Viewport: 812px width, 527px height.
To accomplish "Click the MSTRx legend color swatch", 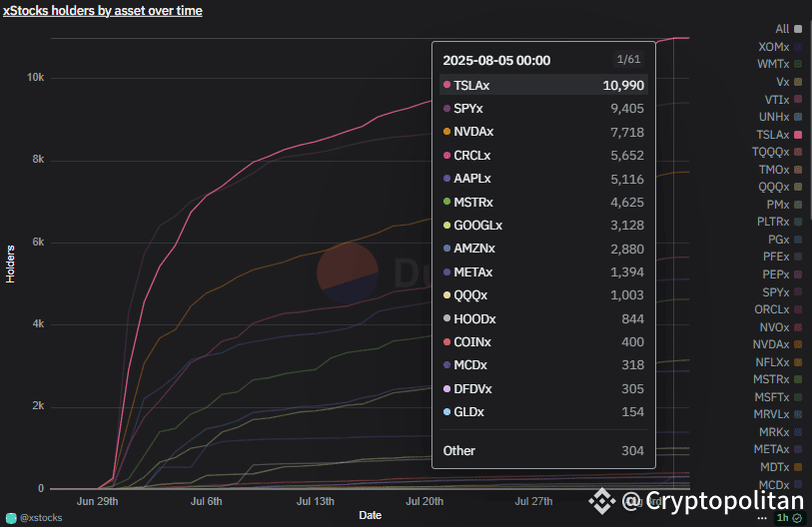I will 798,379.
